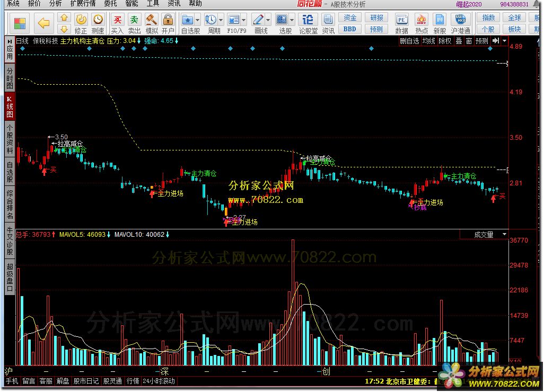544x392 pixels.
Task: Expand the F10/F9 dropdown arrow
Action: point(244,21)
